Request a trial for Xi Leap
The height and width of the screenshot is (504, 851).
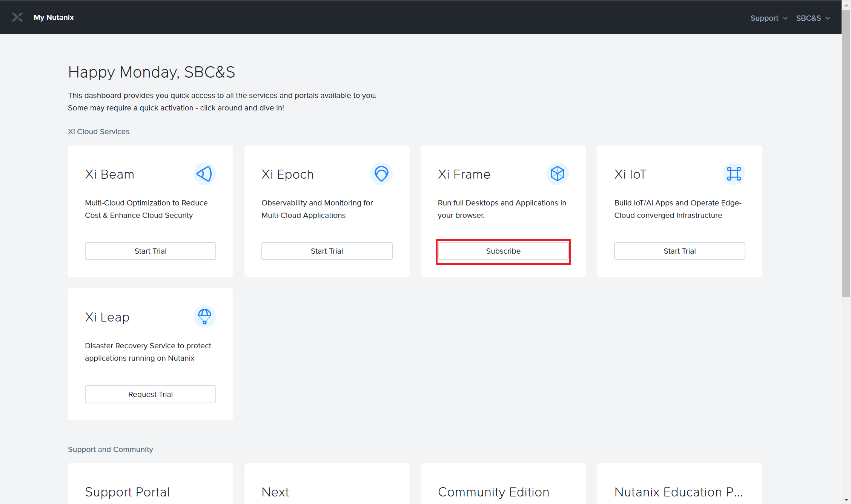(150, 394)
